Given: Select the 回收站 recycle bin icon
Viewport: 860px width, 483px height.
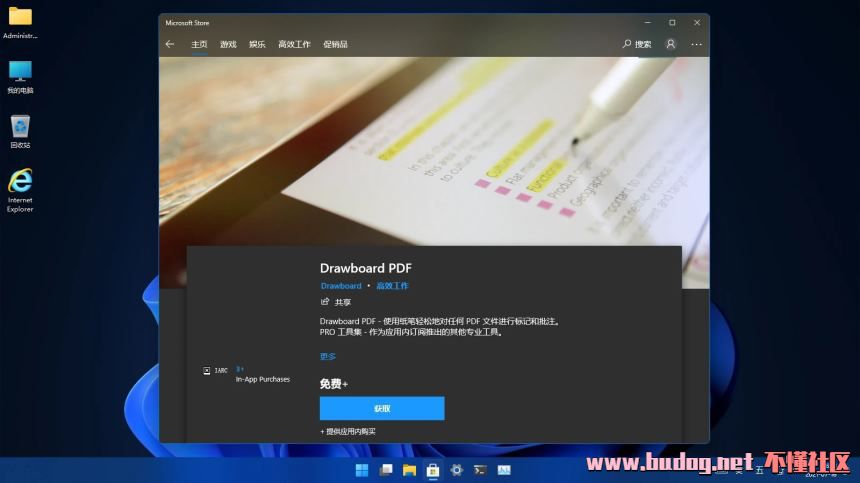Looking at the screenshot, I should click(20, 132).
